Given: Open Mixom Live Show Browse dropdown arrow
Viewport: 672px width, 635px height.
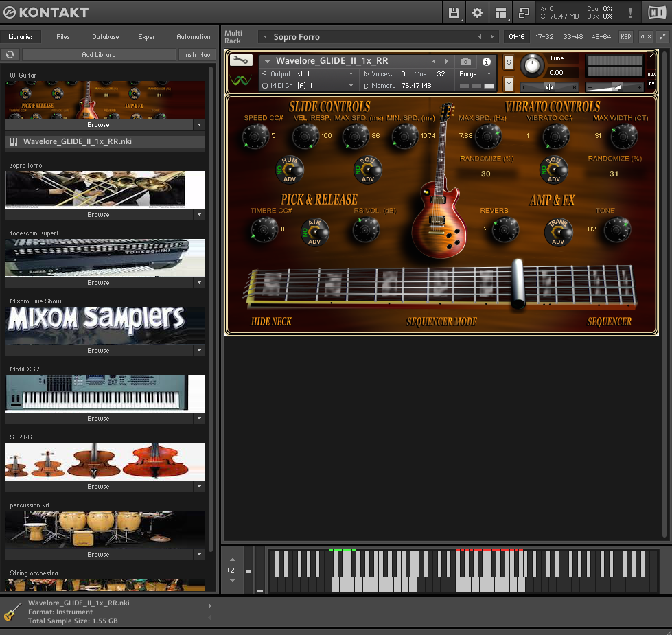Looking at the screenshot, I should (x=199, y=351).
